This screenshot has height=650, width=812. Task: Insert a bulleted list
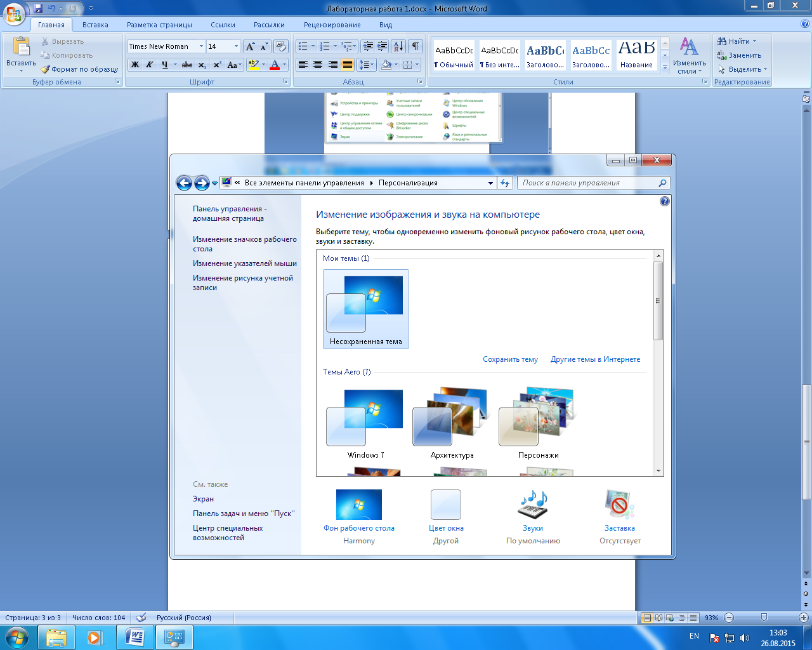pyautogui.click(x=303, y=46)
